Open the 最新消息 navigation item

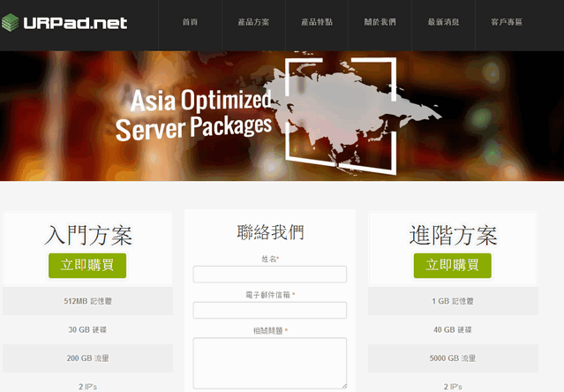(443, 22)
